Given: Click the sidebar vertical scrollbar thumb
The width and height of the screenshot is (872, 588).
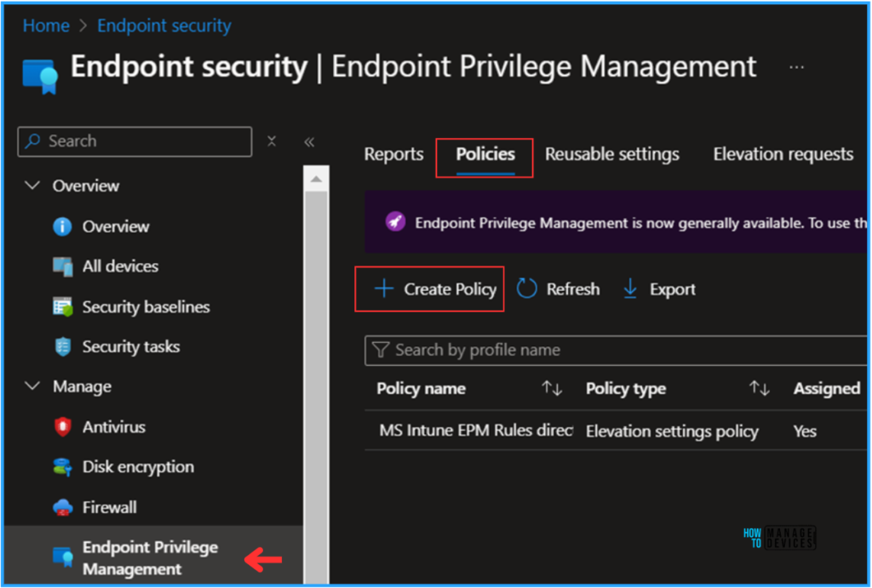Looking at the screenshot, I should coord(316,387).
